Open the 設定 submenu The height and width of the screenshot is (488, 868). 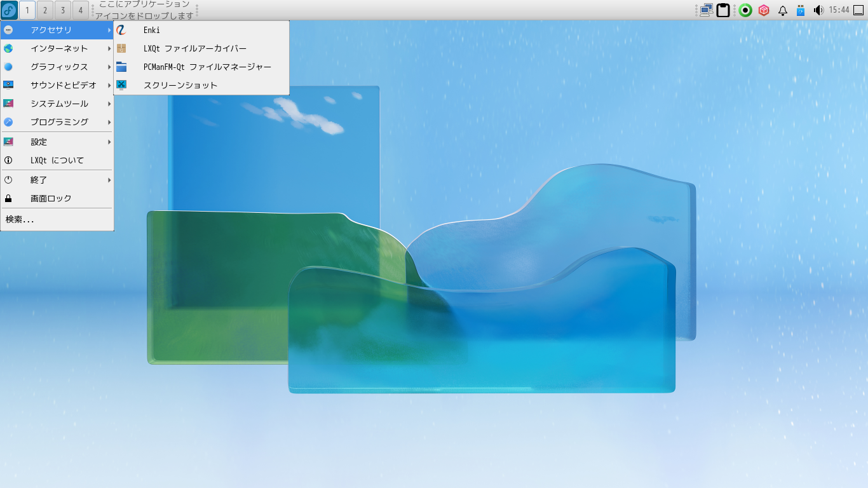click(x=57, y=142)
